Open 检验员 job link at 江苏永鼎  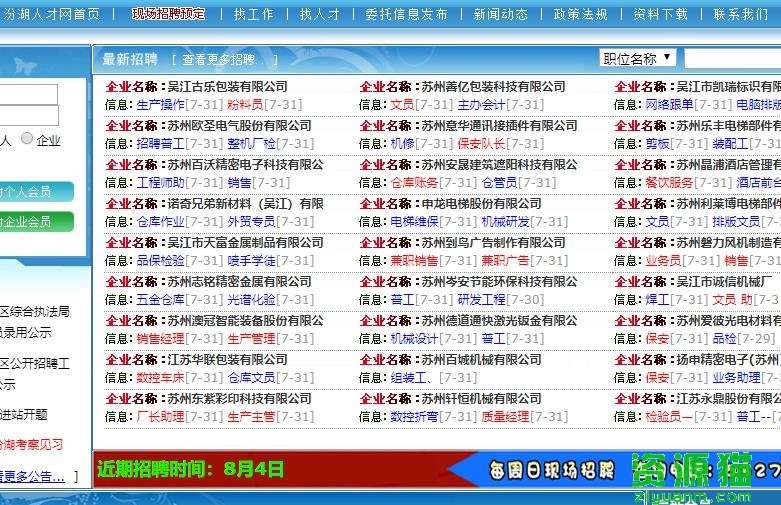[669, 416]
